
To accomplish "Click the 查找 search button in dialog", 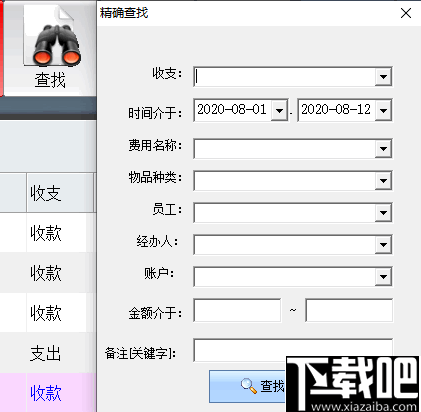I will [x=247, y=386].
